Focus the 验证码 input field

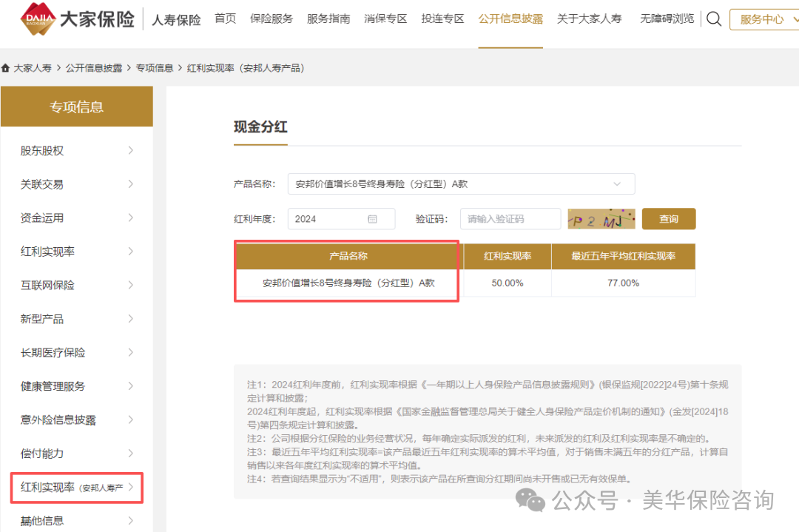(510, 219)
